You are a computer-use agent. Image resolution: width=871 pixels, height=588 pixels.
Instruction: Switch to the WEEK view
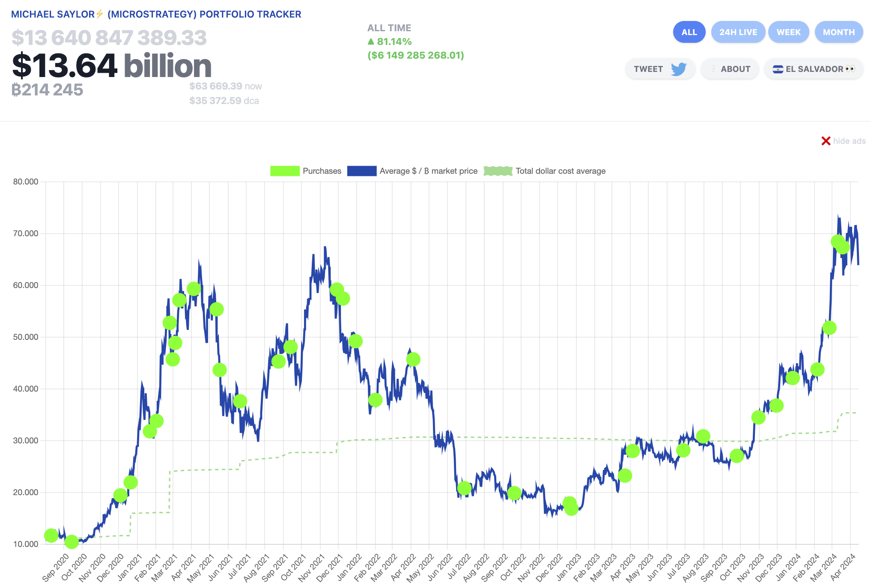pyautogui.click(x=788, y=32)
